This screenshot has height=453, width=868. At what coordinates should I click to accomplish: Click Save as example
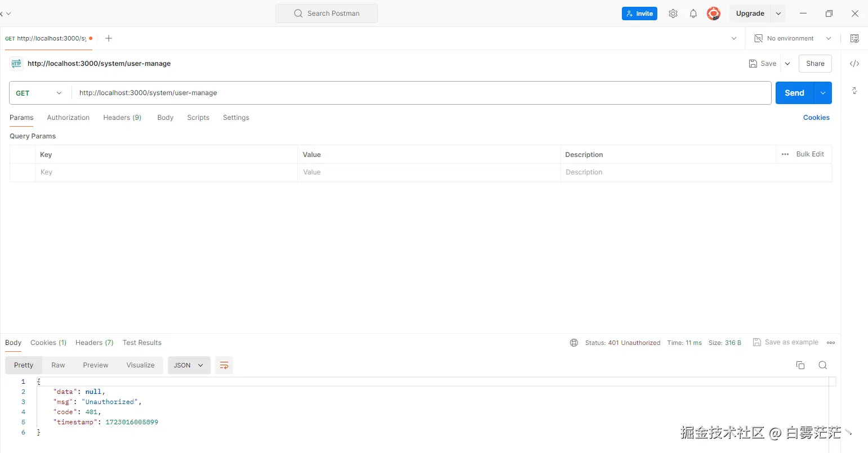coord(786,342)
